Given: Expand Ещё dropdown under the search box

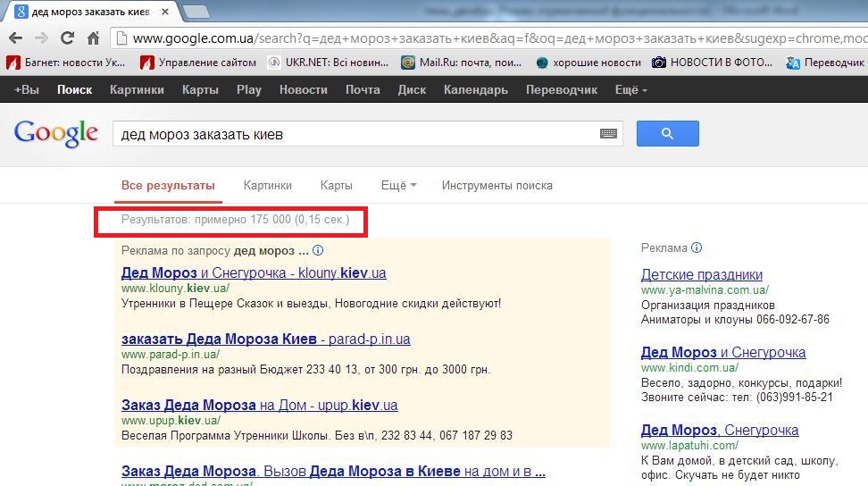Looking at the screenshot, I should pyautogui.click(x=398, y=186).
